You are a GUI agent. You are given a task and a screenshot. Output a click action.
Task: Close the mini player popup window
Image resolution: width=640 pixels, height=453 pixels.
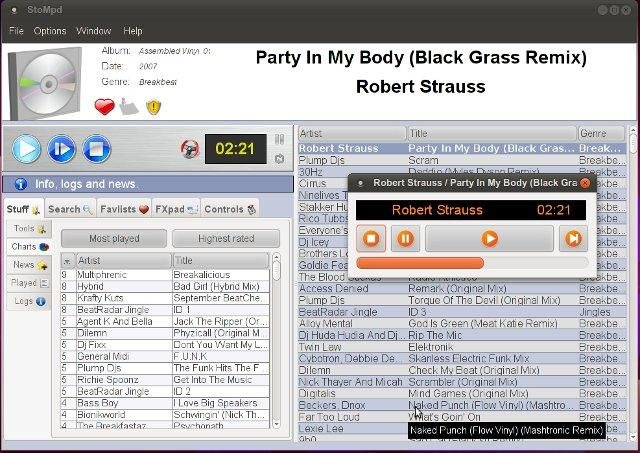pos(585,183)
